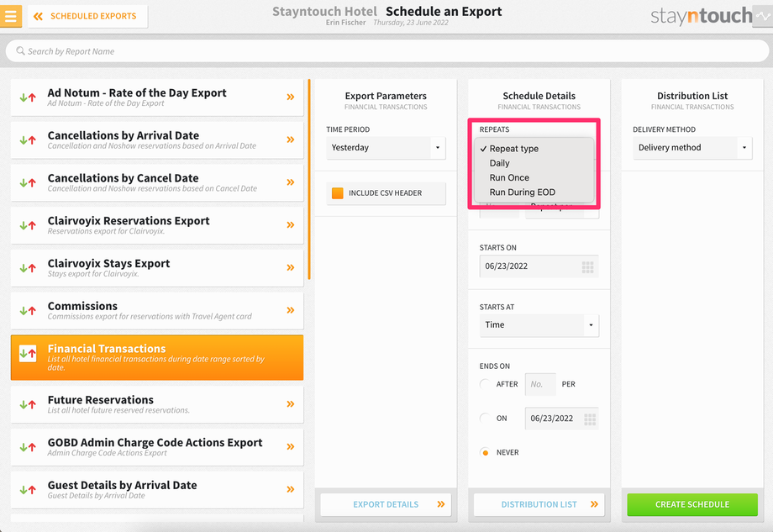Open Starts On calendar picker icon
773x532 pixels.
[x=587, y=267]
